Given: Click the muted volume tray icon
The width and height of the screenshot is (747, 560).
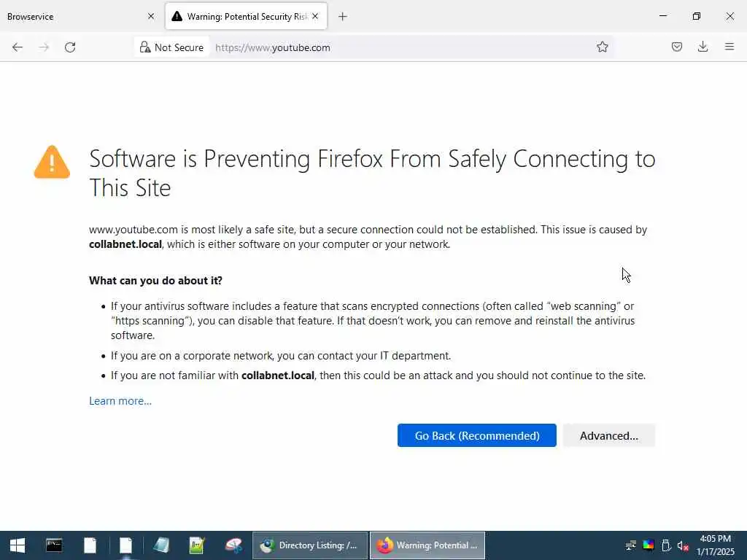Looking at the screenshot, I should tap(683, 545).
